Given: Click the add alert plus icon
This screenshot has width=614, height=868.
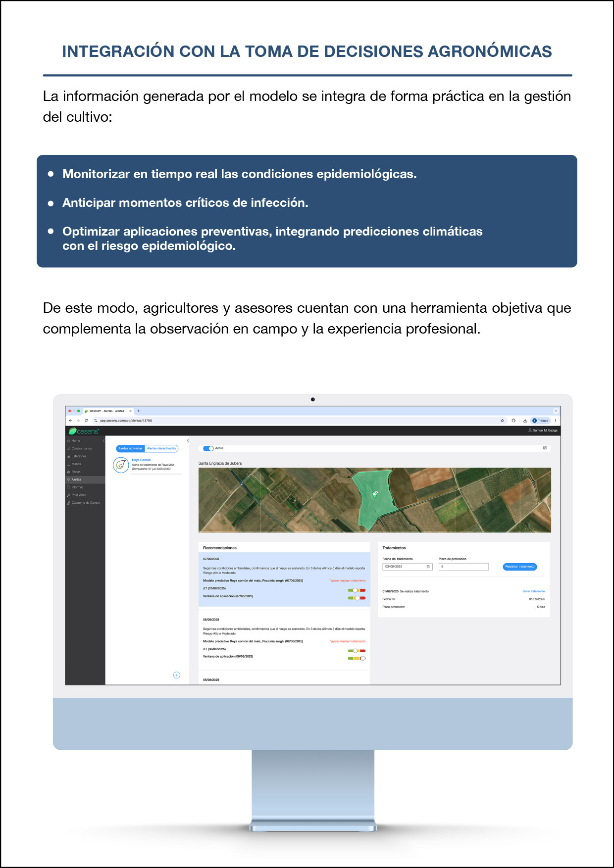Looking at the screenshot, I should (176, 675).
